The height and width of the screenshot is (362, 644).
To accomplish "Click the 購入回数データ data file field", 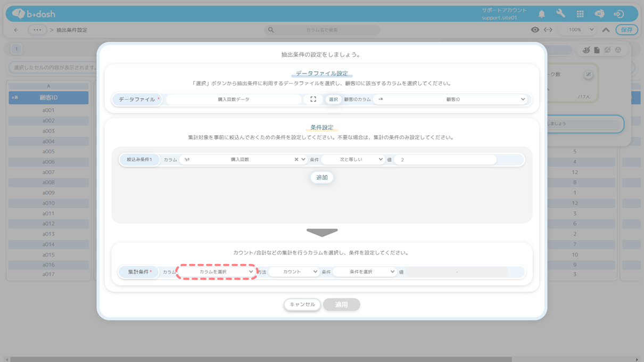I will [x=234, y=100].
